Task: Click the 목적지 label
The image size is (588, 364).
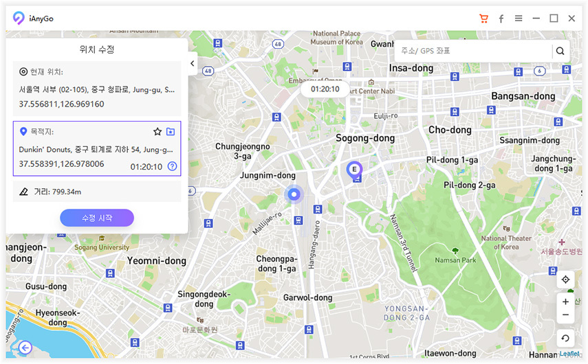Action: click(42, 132)
